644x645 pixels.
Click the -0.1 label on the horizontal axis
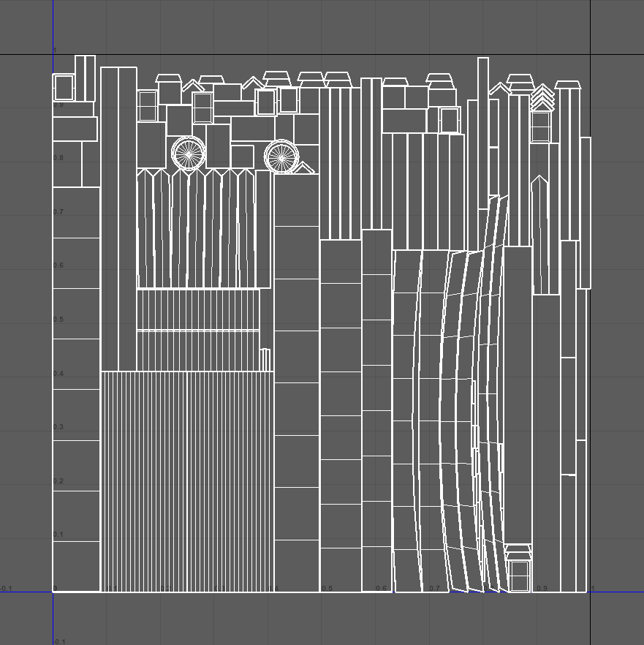click(x=6, y=588)
